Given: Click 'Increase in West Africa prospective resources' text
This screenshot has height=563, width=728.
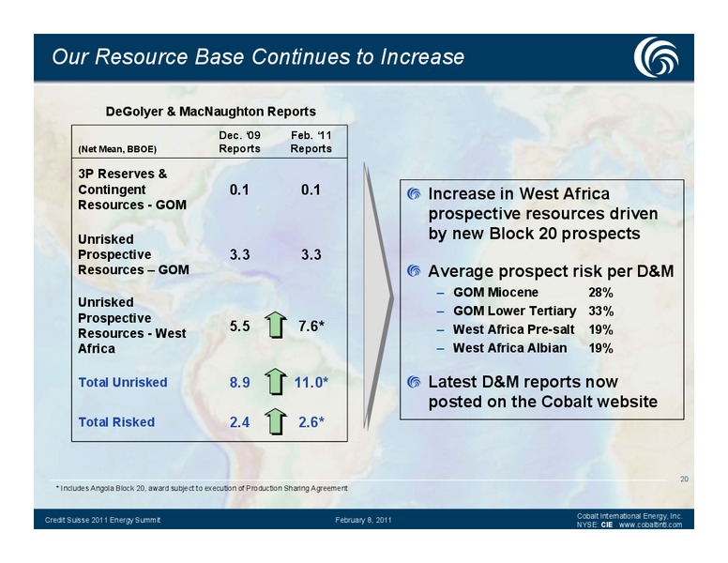Looking at the screenshot, I should (x=543, y=213).
